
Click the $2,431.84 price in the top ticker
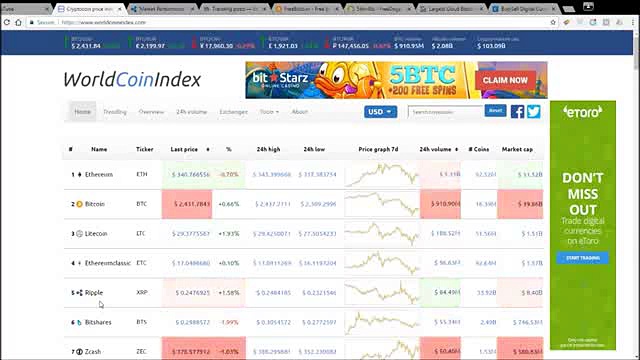point(86,46)
